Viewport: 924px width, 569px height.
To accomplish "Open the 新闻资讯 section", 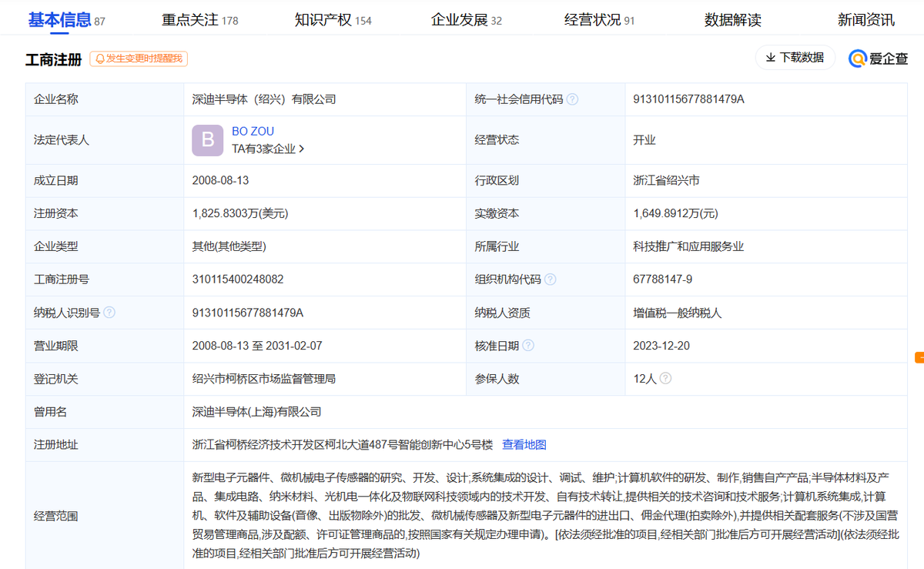I will click(867, 18).
